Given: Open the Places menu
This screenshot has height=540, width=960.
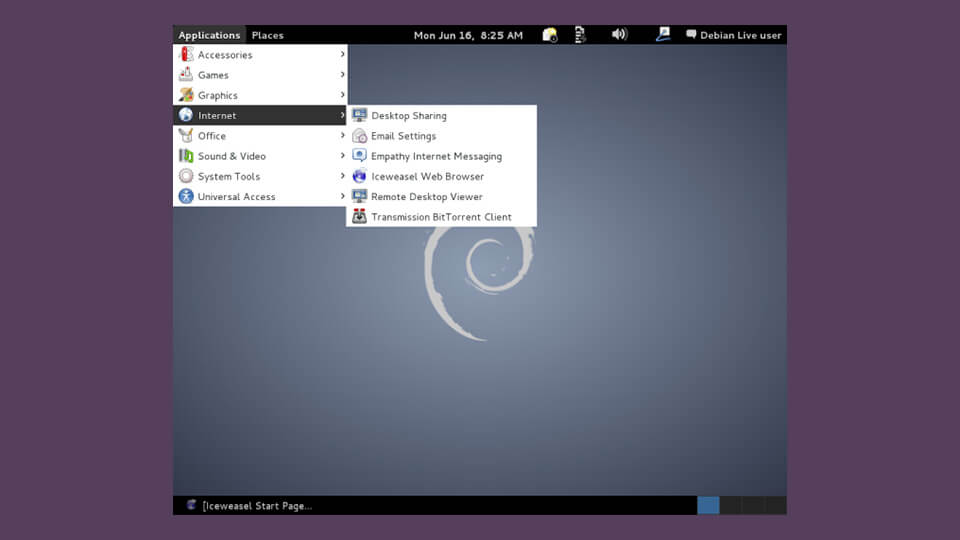Looking at the screenshot, I should click(x=268, y=35).
